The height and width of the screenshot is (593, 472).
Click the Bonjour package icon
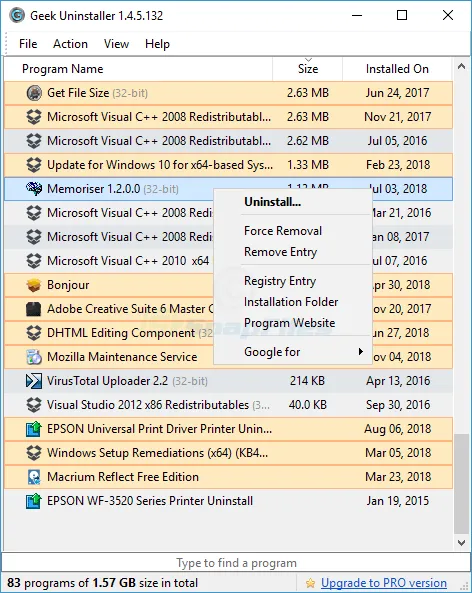[34, 285]
